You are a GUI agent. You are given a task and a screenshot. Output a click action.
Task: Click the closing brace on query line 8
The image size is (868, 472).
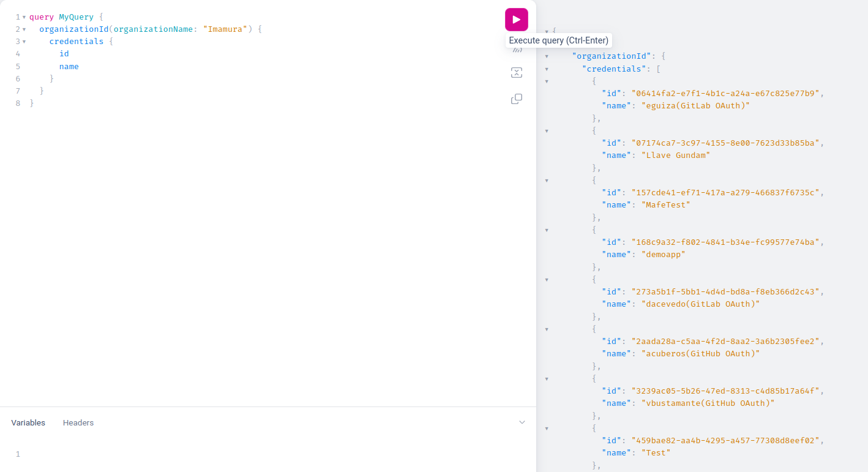(x=32, y=103)
